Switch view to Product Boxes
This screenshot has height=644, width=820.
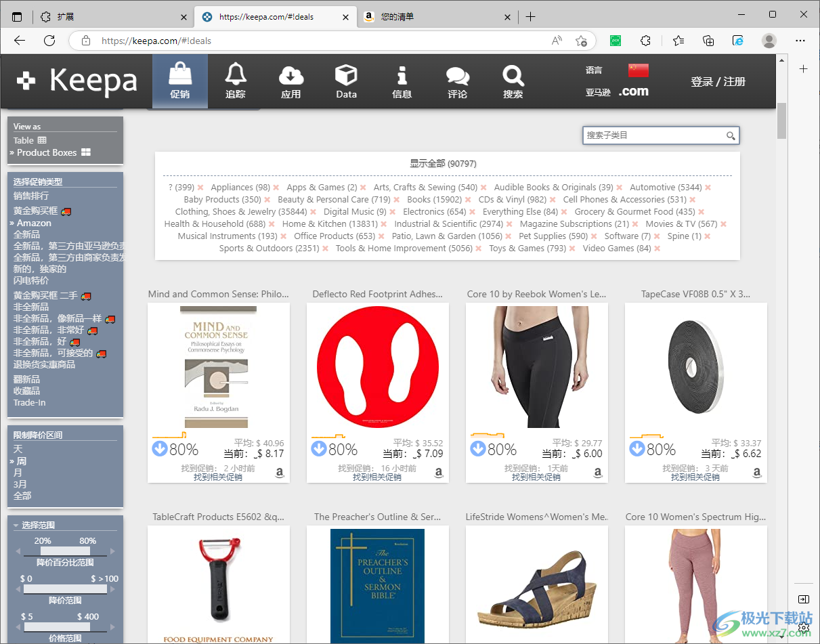coord(53,152)
